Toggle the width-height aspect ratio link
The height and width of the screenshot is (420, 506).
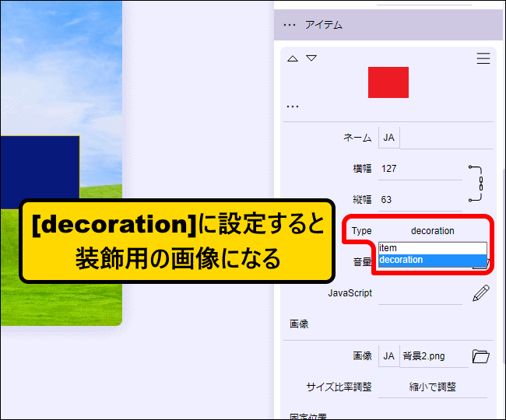[x=480, y=184]
